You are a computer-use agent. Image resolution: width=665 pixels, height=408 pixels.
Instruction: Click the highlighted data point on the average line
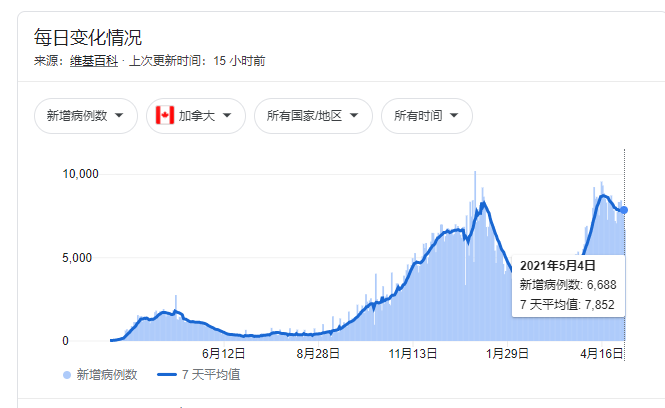point(625,209)
